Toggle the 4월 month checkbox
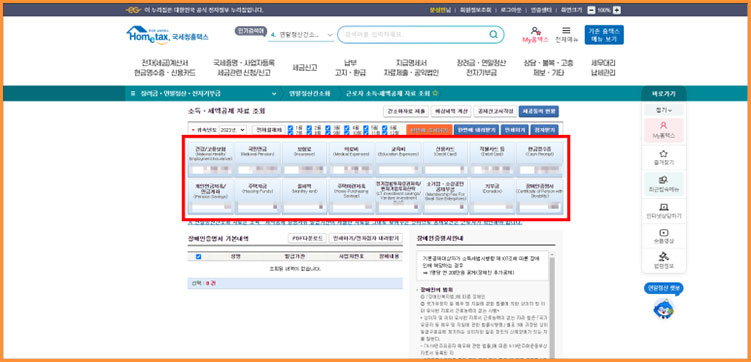The width and height of the screenshot is (751, 362). click(347, 128)
